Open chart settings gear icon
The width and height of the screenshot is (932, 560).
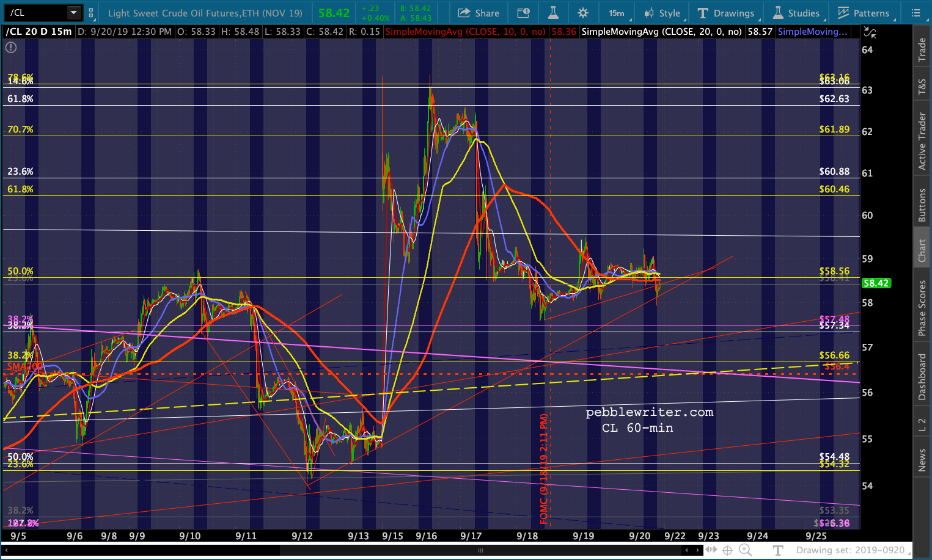tap(583, 13)
